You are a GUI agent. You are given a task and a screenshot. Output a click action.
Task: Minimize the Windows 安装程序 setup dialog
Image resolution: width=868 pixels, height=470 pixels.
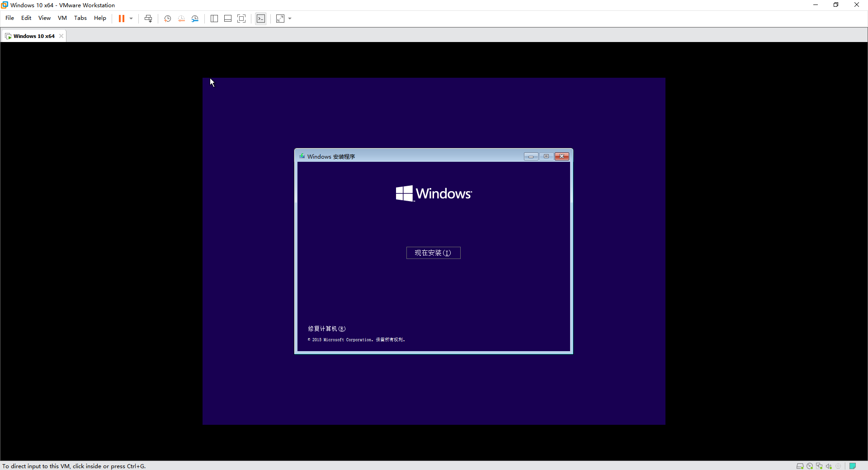coord(531,156)
